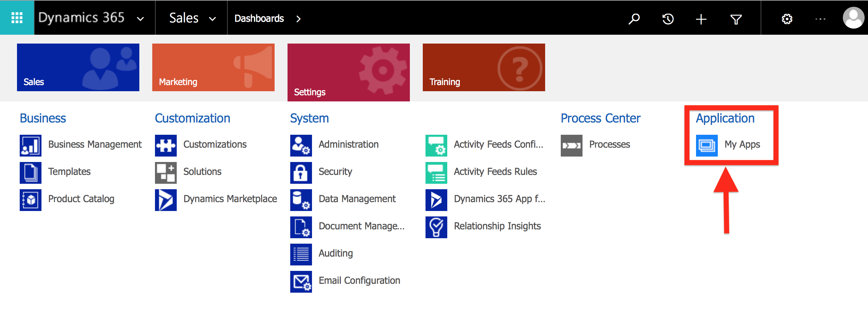Go to Processes under Process Center

(609, 145)
